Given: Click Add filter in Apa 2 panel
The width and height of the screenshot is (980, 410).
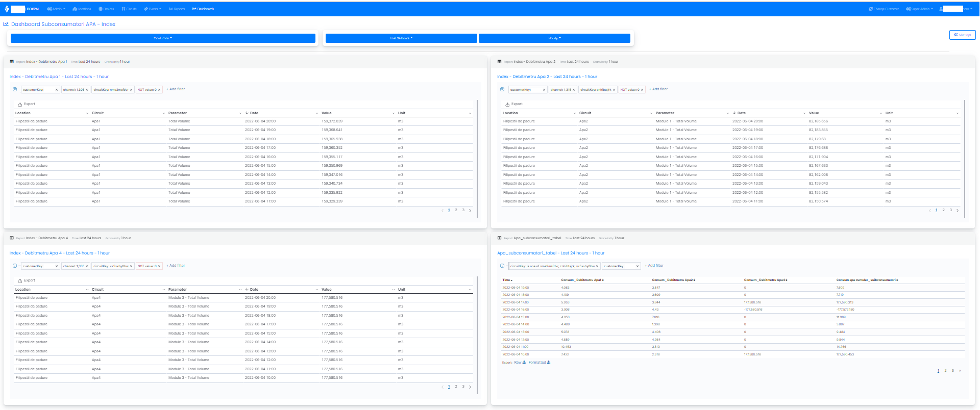Looking at the screenshot, I should pyautogui.click(x=659, y=89).
